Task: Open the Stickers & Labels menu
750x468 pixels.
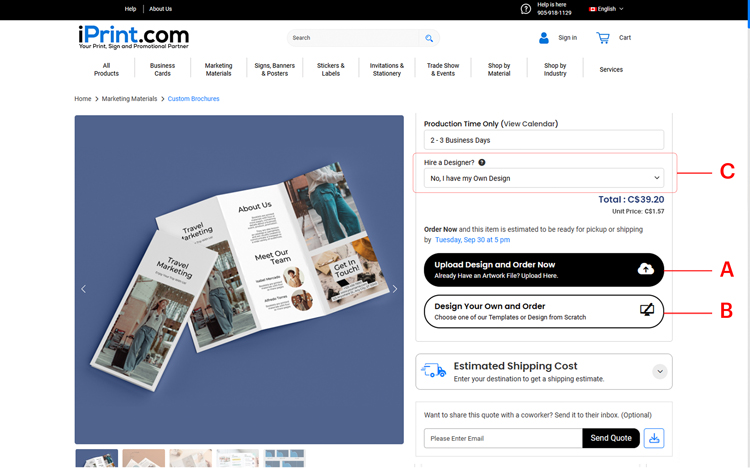Action: coord(330,69)
